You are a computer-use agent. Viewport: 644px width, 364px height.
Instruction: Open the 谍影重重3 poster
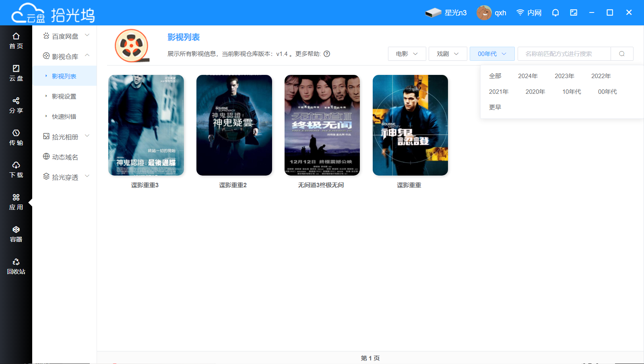[x=146, y=125]
